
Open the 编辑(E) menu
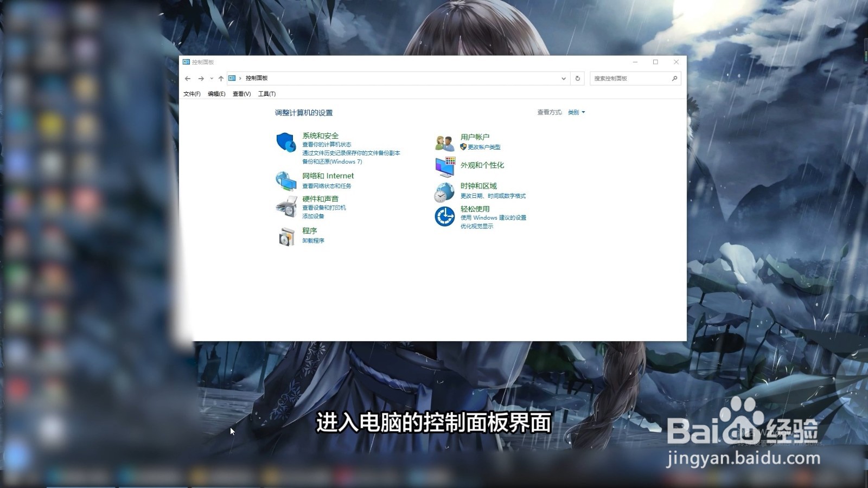[216, 94]
